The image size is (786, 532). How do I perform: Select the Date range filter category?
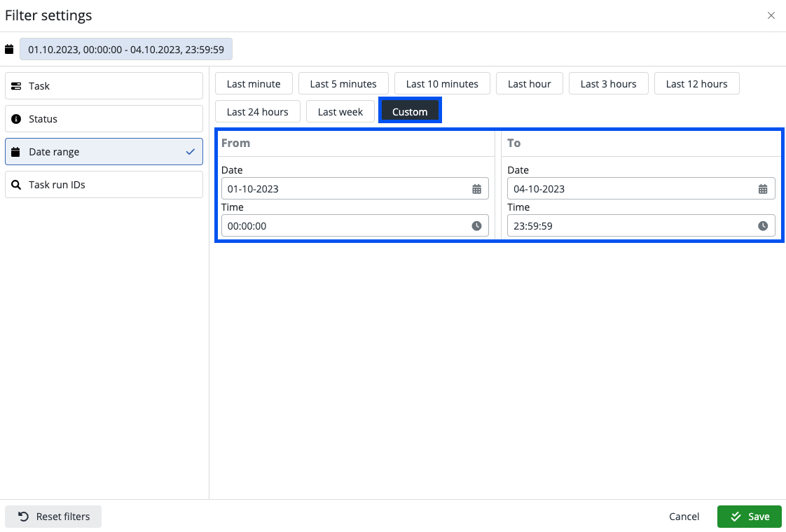104,152
